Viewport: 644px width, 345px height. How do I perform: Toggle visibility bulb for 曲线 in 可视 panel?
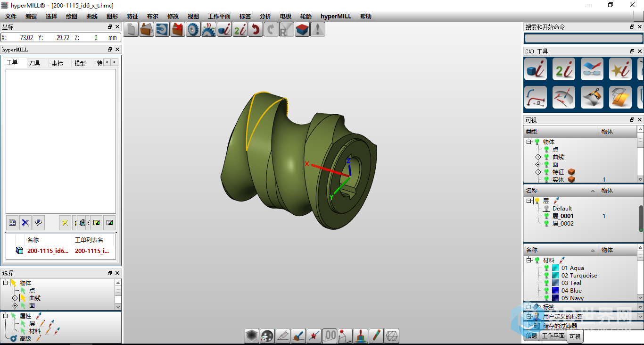point(546,157)
